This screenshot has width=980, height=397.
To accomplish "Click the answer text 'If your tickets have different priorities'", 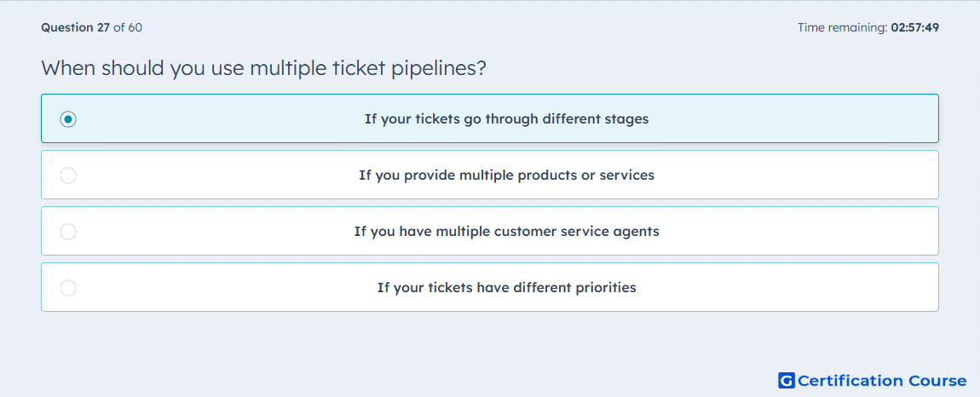I will pyautogui.click(x=507, y=288).
